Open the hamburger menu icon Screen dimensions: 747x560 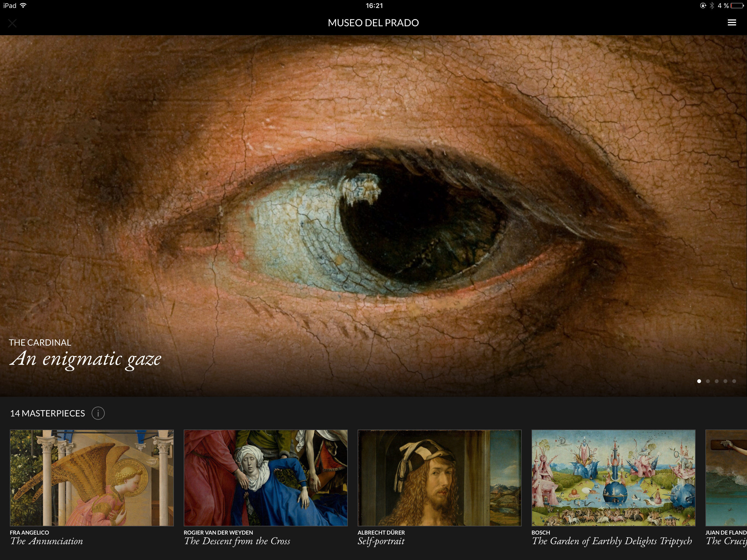[x=731, y=23]
